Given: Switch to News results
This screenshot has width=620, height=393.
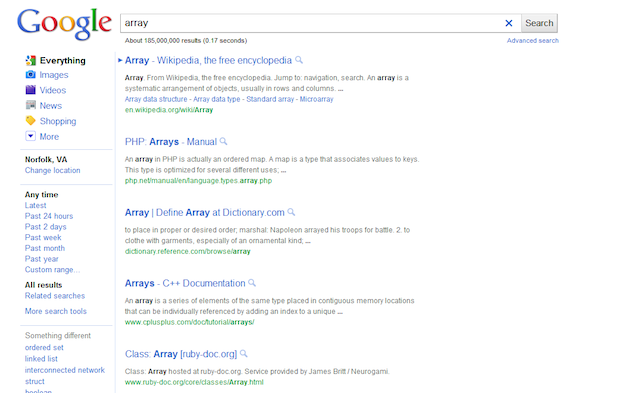Looking at the screenshot, I should click(x=51, y=106).
